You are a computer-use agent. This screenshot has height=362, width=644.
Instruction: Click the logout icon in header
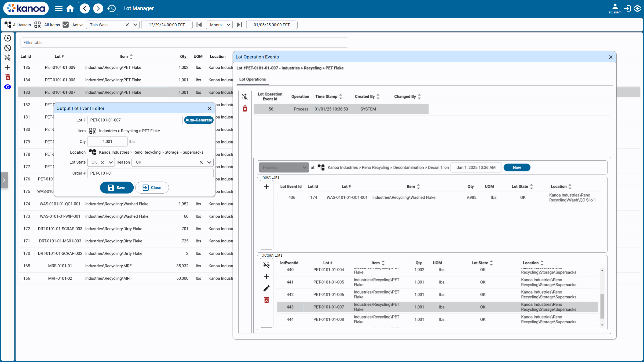[627, 8]
